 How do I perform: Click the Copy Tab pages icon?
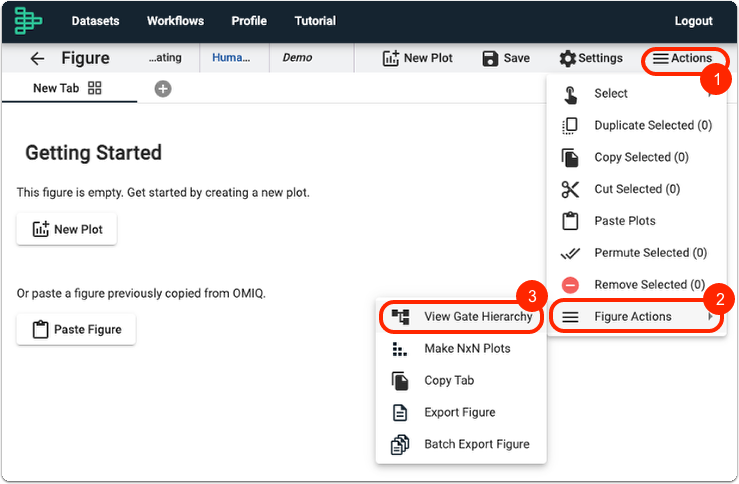400,381
